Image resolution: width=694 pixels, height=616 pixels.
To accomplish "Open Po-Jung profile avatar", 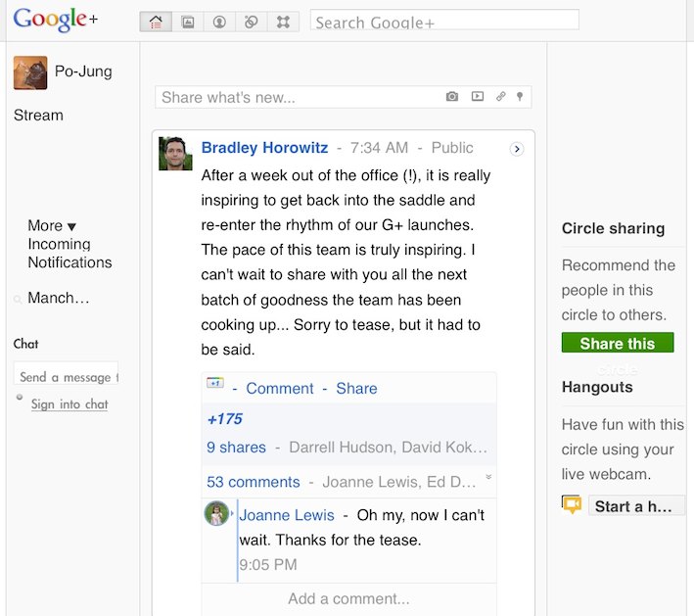I will [30, 72].
